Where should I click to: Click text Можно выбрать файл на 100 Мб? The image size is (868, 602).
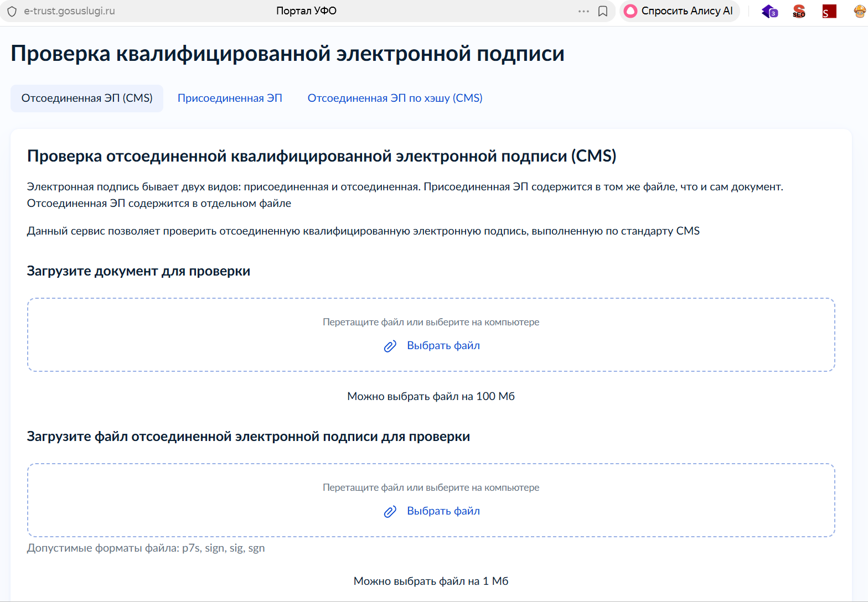431,396
